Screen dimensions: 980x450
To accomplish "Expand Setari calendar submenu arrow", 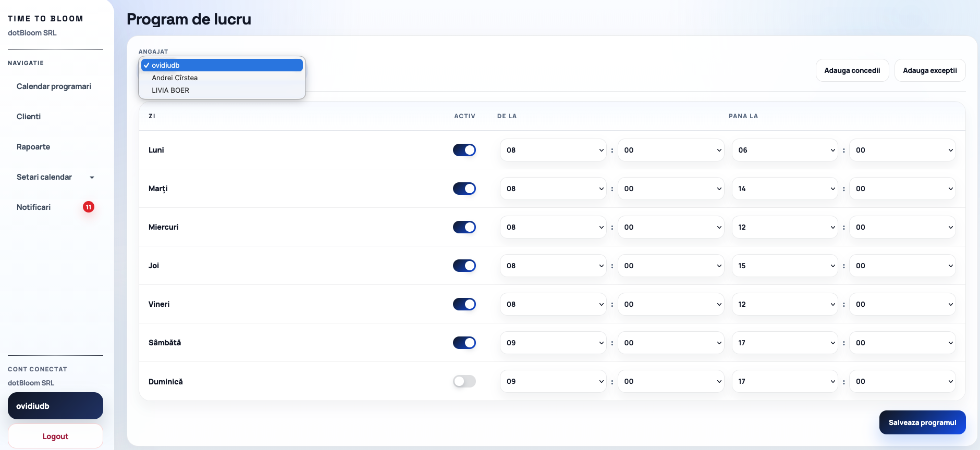I will pos(92,178).
